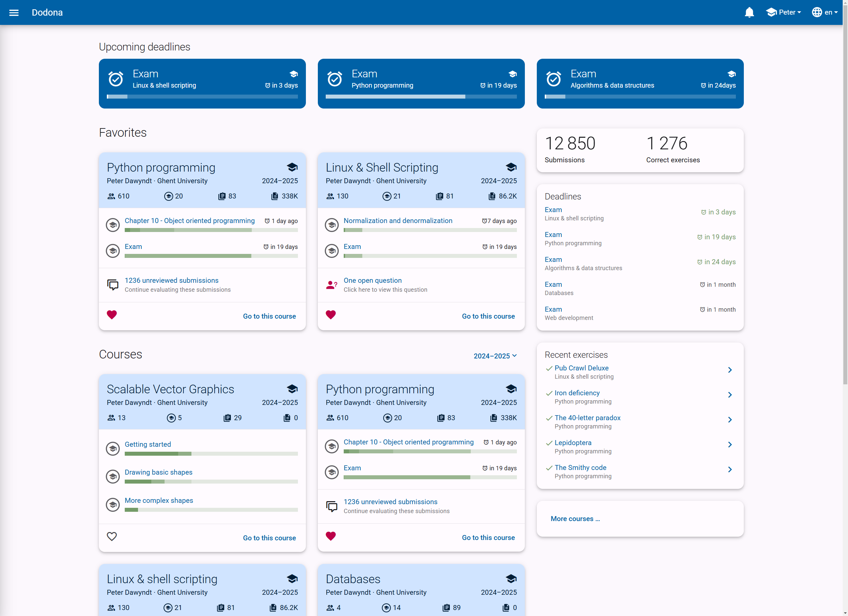Open the en language dropdown
848x616 pixels.
click(x=824, y=12)
